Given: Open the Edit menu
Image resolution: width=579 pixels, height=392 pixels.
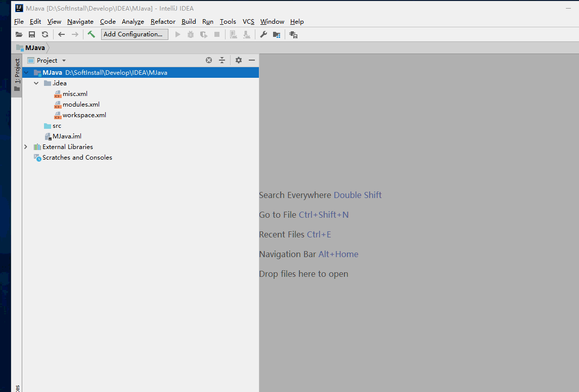Looking at the screenshot, I should 35,22.
